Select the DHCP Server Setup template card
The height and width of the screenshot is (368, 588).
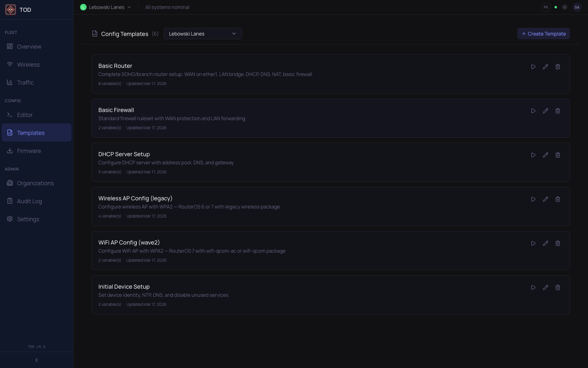286,162
